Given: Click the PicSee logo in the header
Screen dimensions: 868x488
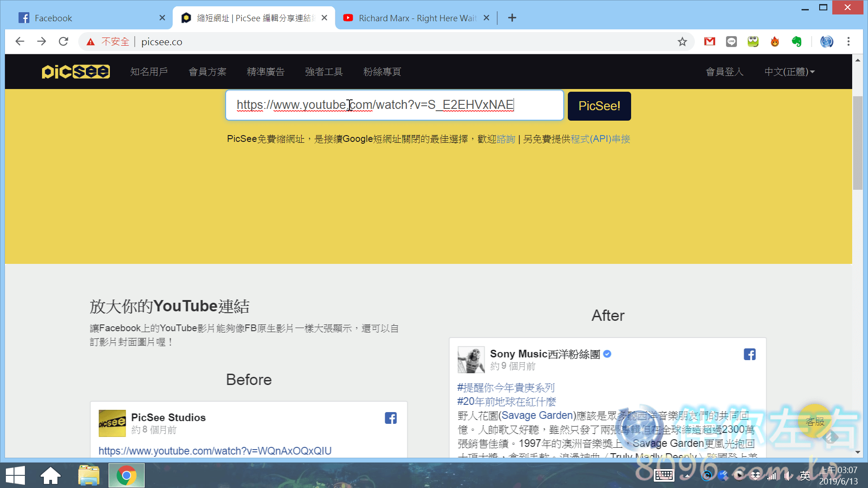Looking at the screenshot, I should pyautogui.click(x=75, y=71).
